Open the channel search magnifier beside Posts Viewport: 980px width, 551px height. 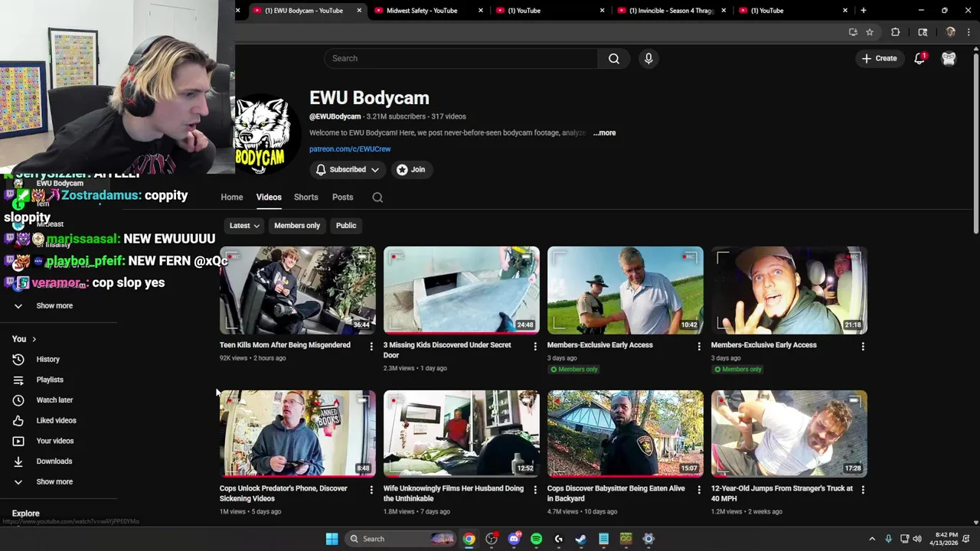377,197
